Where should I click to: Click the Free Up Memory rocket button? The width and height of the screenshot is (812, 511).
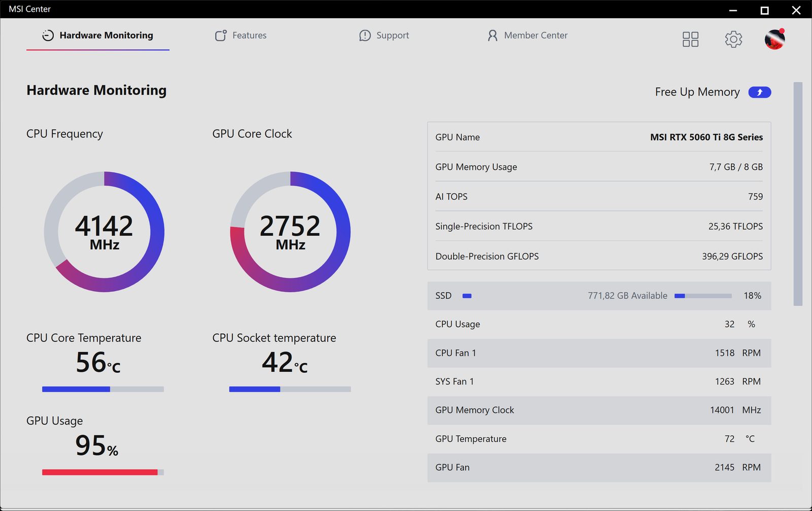click(760, 92)
